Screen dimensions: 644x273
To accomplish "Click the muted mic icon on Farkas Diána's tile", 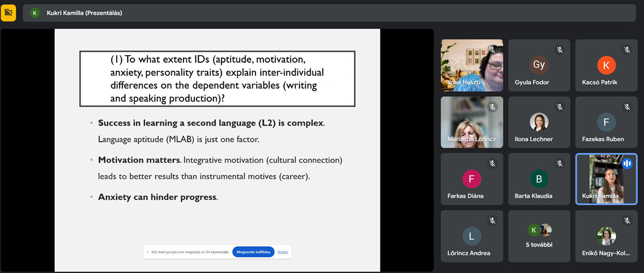I will pos(492,164).
